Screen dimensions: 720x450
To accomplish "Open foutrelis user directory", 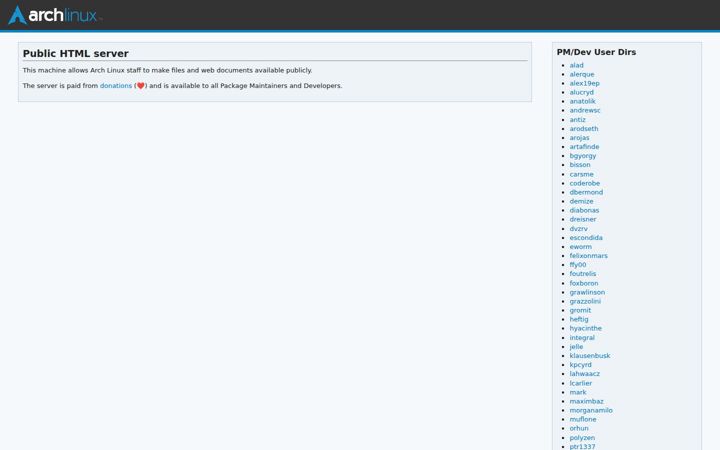I will click(583, 274).
